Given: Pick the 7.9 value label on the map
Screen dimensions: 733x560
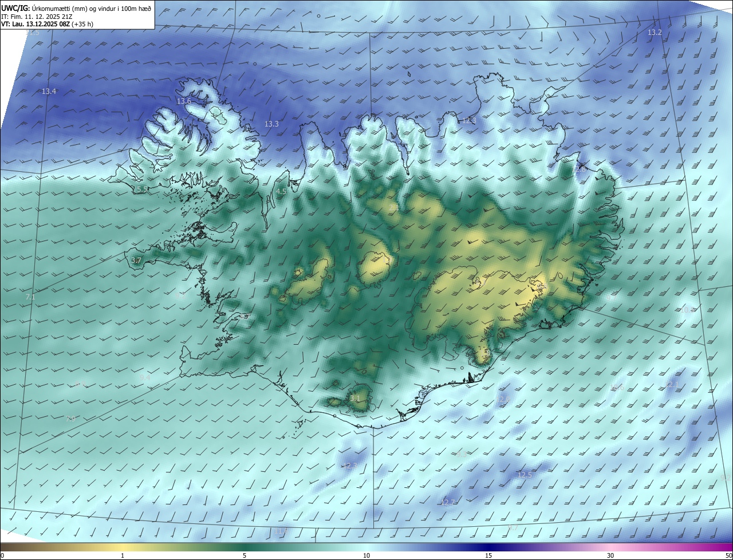Looking at the screenshot, I should (70, 419).
